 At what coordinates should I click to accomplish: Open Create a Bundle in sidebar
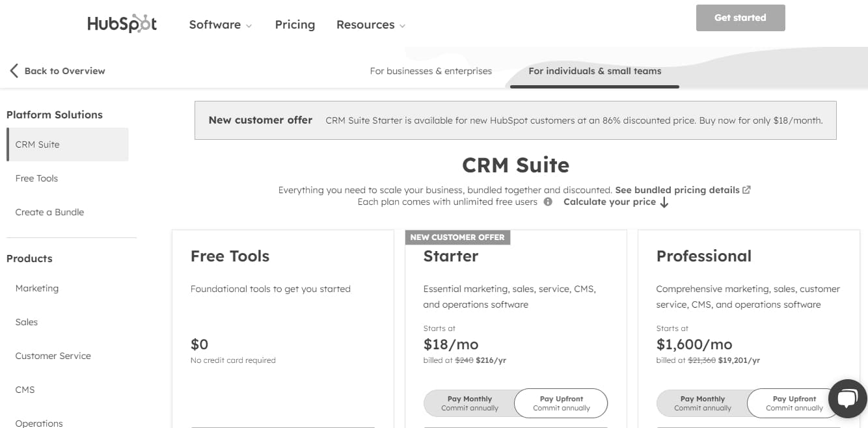click(x=49, y=212)
